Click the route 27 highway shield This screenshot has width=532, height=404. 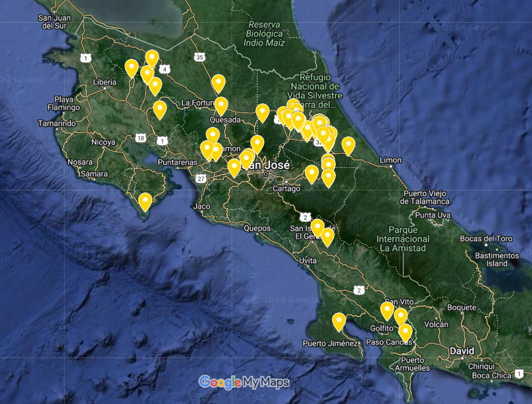coord(201,179)
